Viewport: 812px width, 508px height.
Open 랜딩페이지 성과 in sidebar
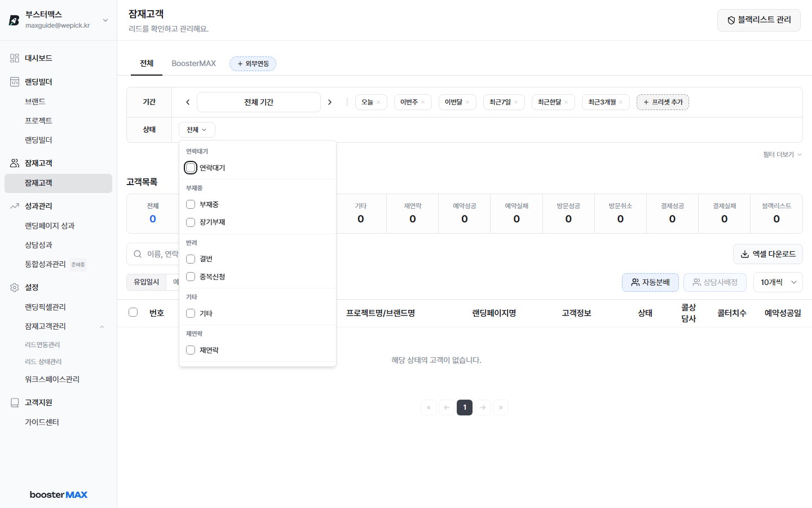pyautogui.click(x=50, y=226)
